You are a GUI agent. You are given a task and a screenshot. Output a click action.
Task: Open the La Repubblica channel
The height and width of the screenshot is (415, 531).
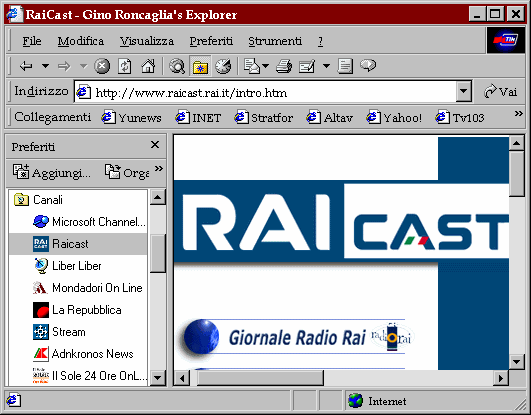coord(77,310)
